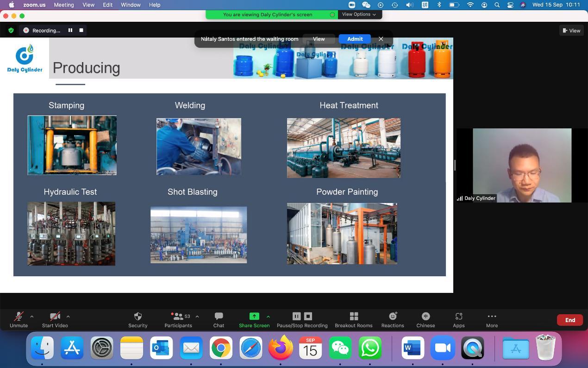588x368 pixels.
Task: Click the red End meeting button
Action: pos(570,320)
